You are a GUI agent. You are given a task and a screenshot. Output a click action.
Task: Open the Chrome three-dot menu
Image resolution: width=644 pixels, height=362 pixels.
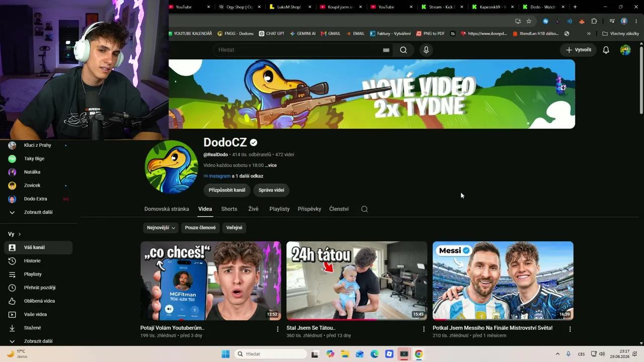tap(636, 21)
